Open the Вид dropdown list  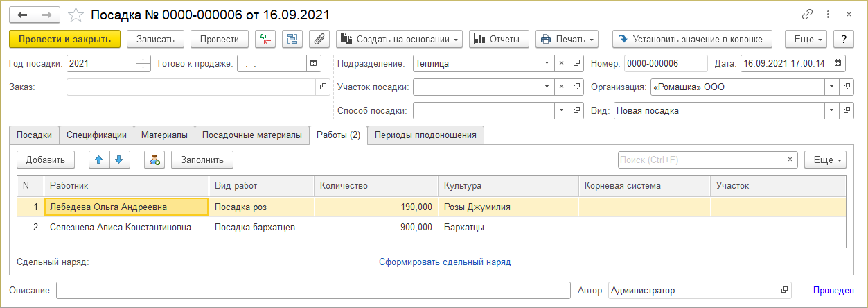coord(831,110)
